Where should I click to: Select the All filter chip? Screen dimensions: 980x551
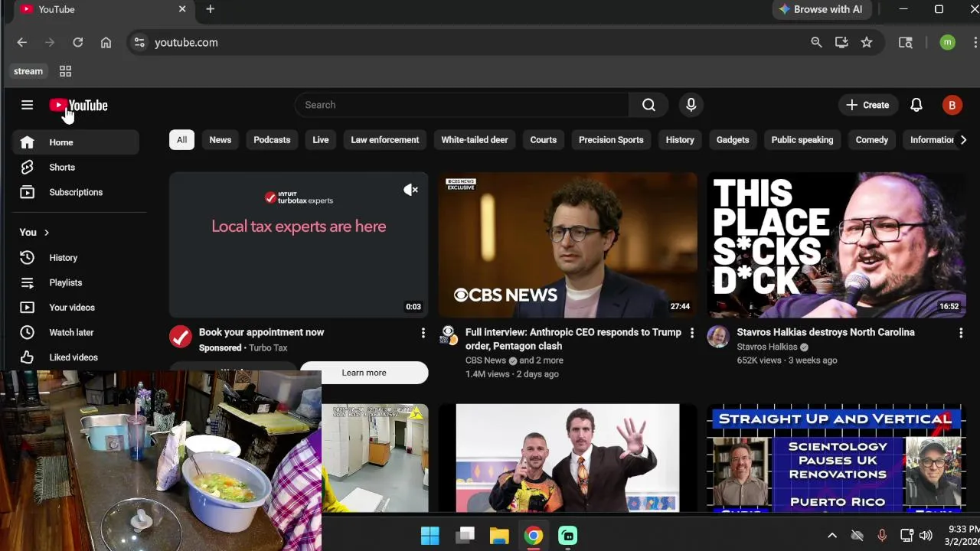(181, 140)
